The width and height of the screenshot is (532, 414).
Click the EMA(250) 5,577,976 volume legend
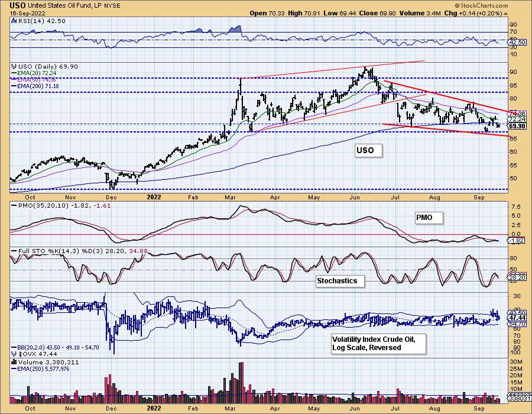coord(40,369)
